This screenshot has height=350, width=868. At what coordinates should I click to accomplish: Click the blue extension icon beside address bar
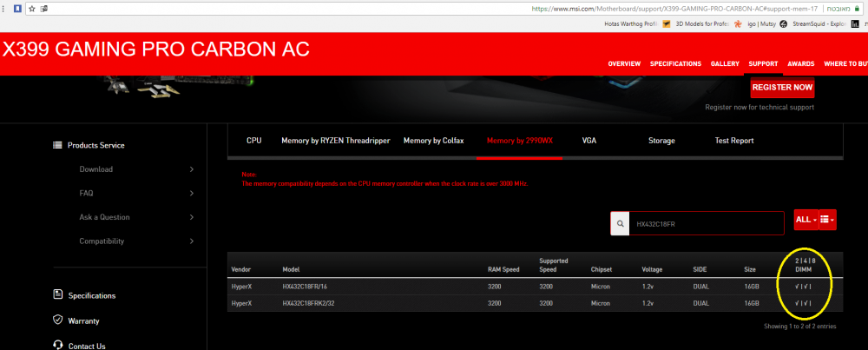(x=17, y=9)
